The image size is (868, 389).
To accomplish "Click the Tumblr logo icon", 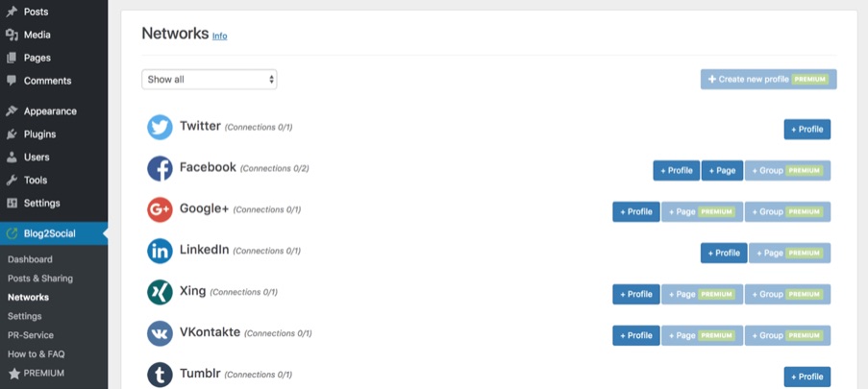I will 160,375.
